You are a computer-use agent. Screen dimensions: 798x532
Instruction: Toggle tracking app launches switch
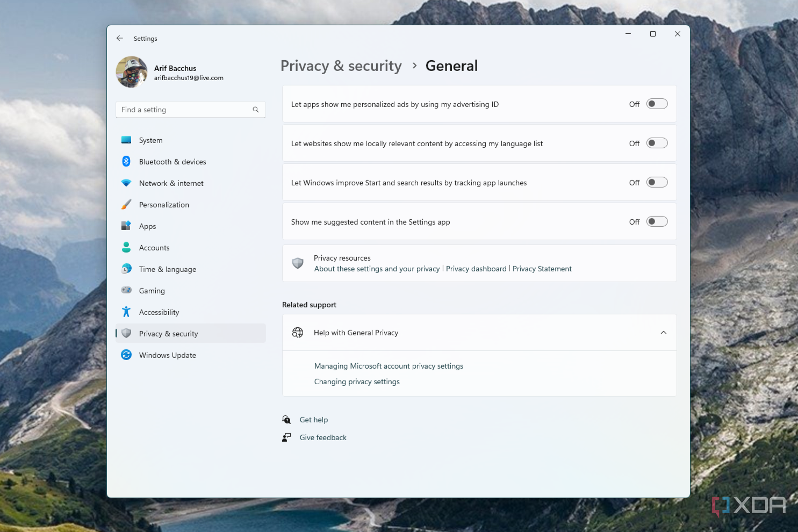657,182
